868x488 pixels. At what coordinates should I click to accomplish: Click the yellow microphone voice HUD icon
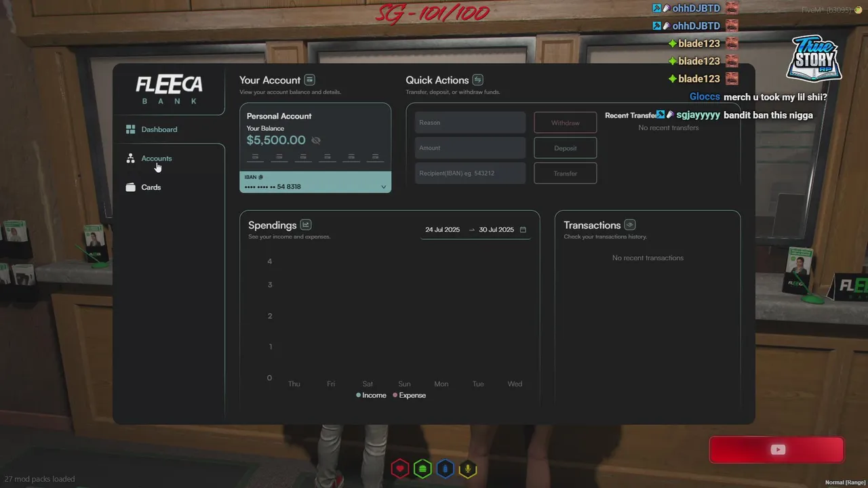467,468
